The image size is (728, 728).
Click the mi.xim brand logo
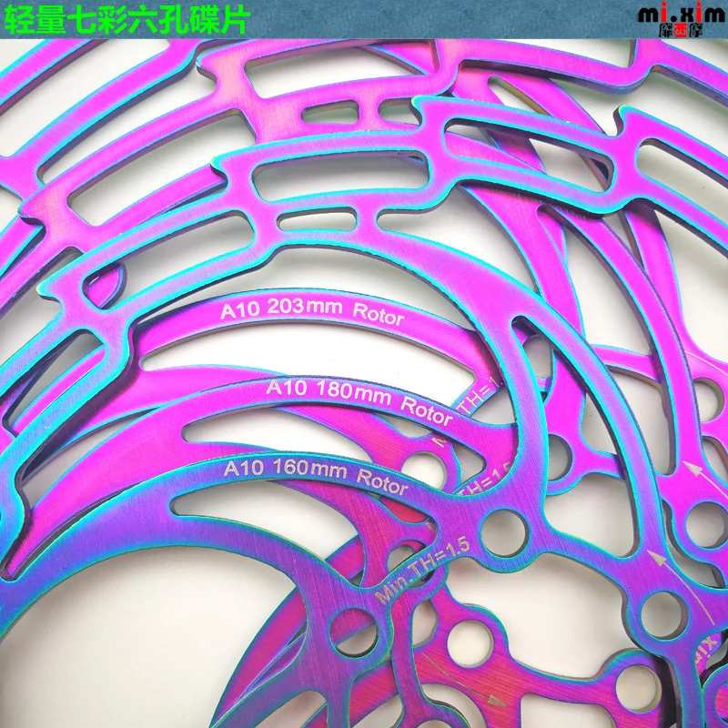(x=682, y=19)
